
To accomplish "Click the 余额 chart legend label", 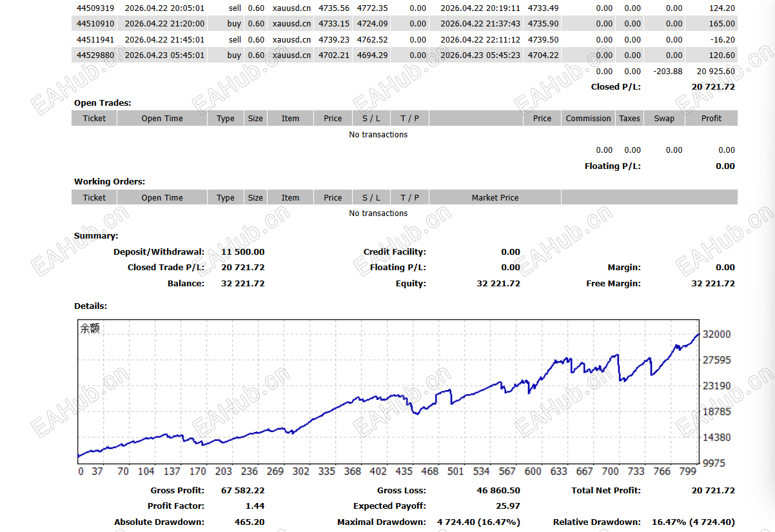I will (90, 328).
